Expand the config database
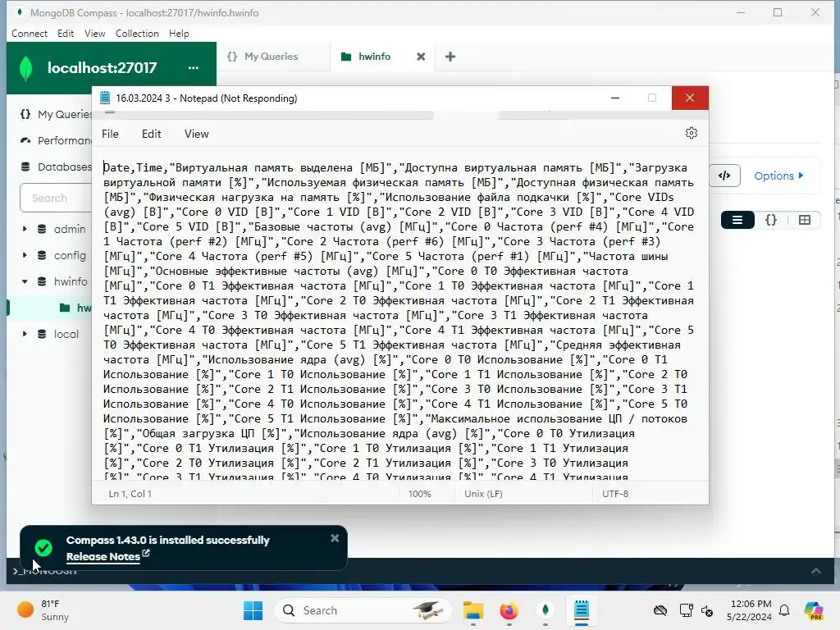840x630 pixels. [25, 255]
